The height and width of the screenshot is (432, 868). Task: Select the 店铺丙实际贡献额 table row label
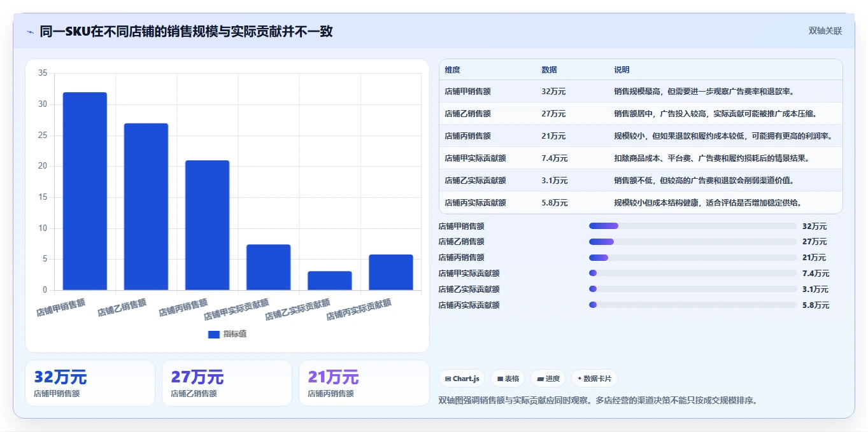[475, 203]
